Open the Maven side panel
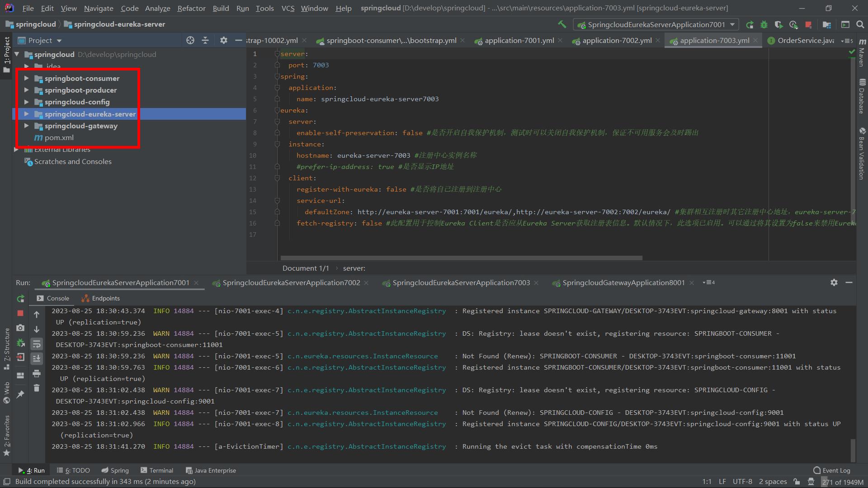 862,52
